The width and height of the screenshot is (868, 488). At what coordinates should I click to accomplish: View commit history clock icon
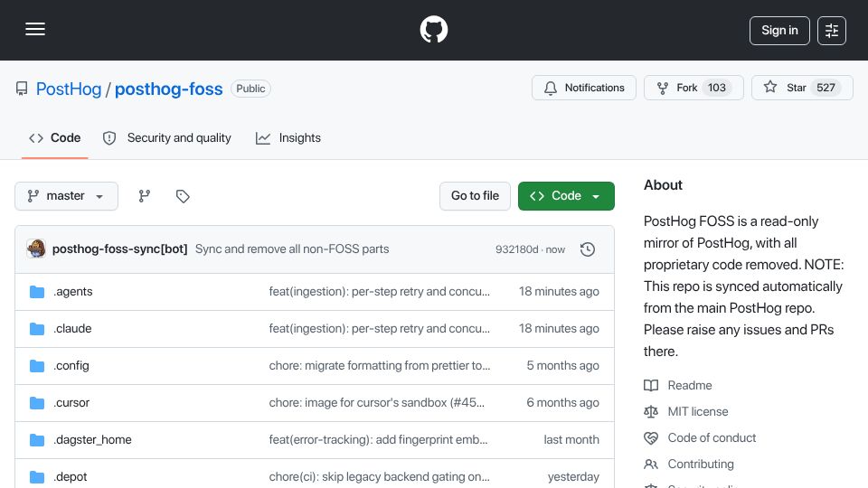pyautogui.click(x=588, y=249)
